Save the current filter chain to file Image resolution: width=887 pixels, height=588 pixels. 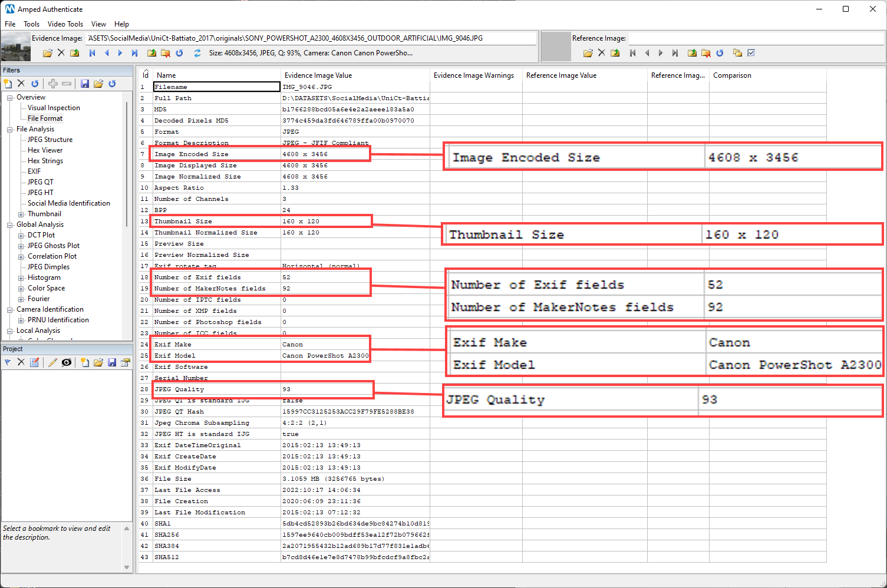tap(85, 84)
